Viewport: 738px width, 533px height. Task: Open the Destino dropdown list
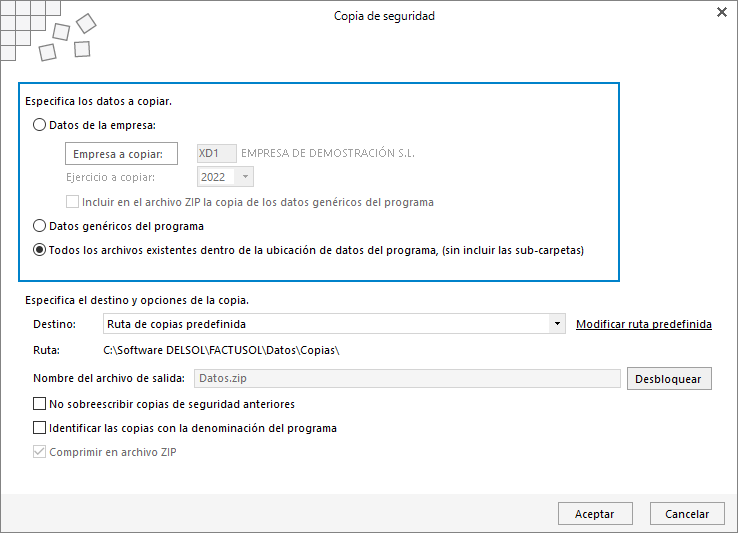pos(557,324)
